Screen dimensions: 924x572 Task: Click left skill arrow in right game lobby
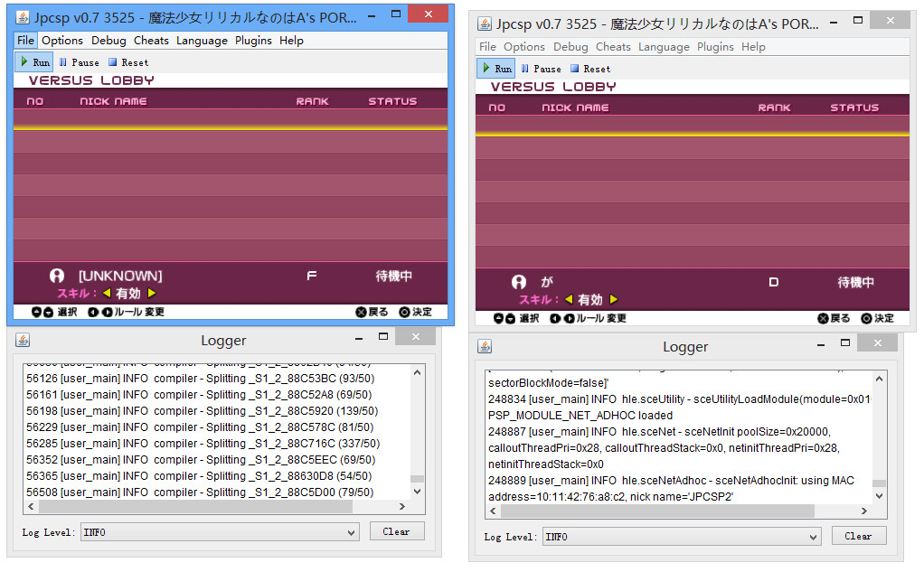pos(569,299)
